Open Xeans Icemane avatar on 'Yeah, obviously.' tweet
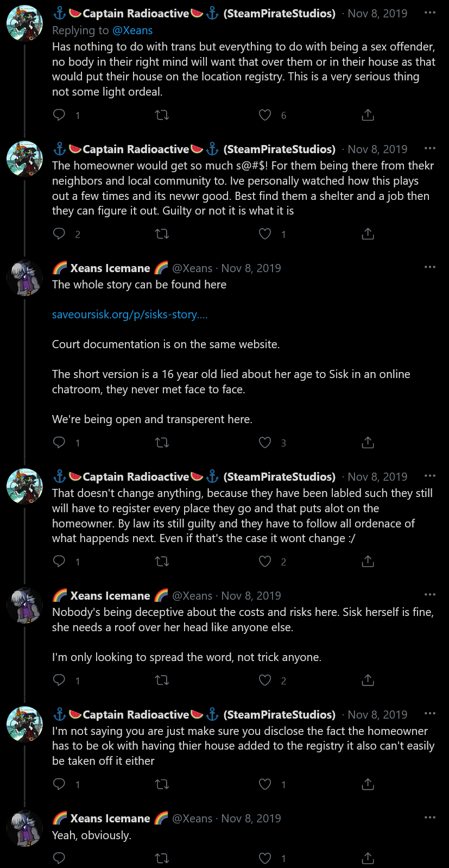This screenshot has height=868, width=449. [24, 828]
